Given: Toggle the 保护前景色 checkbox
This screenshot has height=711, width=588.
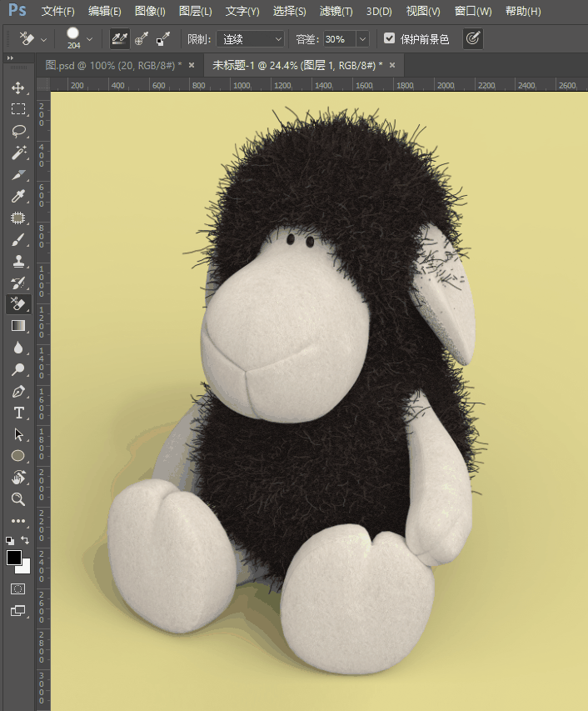Looking at the screenshot, I should (389, 39).
